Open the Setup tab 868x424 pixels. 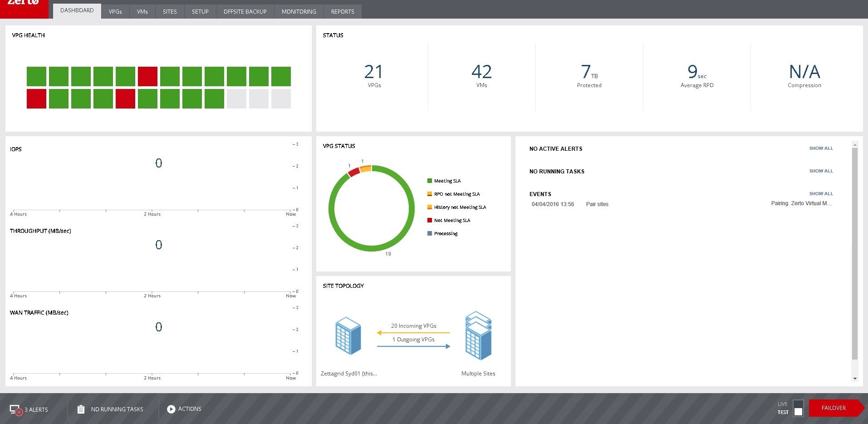200,11
